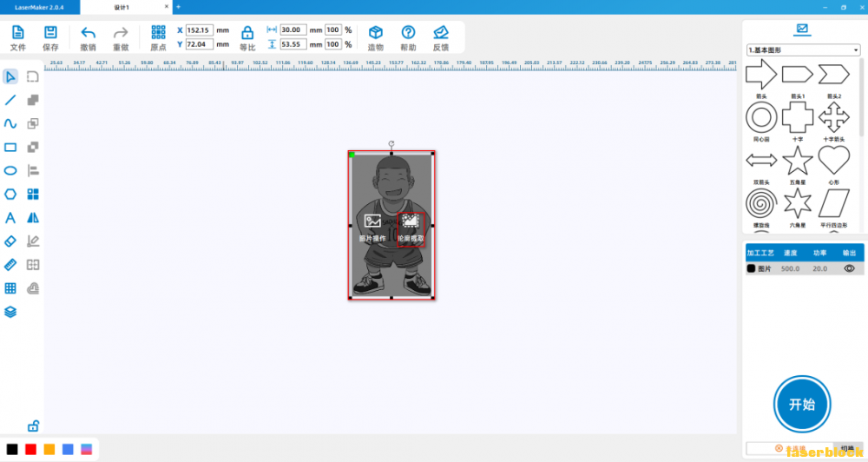Viewport: 868px width, 462px height.
Task: Click the X position input field
Action: [199, 30]
